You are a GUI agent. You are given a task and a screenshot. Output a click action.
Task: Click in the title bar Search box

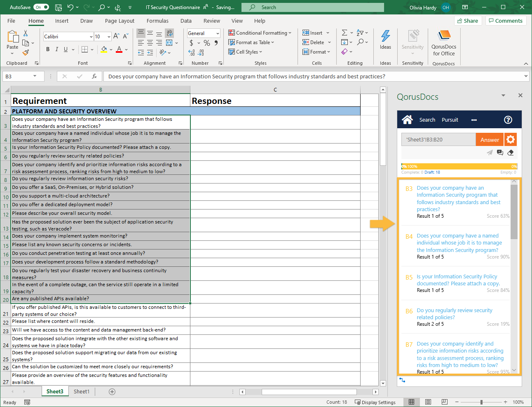[x=313, y=7]
